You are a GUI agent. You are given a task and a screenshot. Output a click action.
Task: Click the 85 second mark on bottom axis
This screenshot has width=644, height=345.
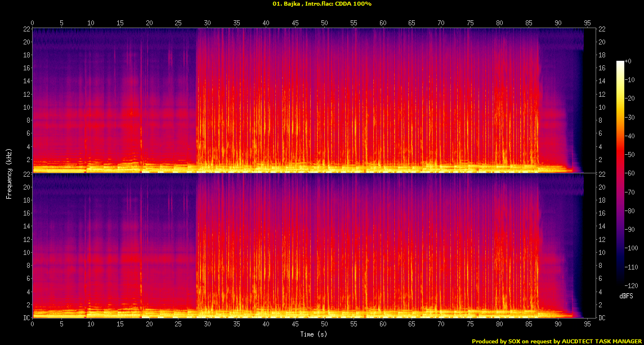[x=529, y=324]
